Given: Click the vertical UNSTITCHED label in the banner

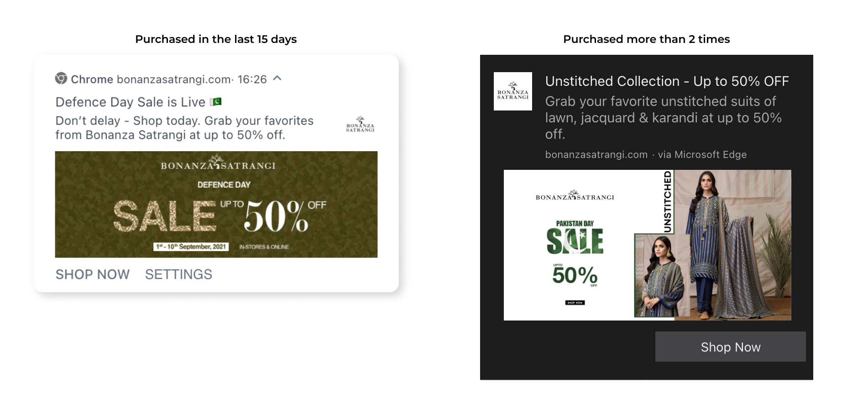Looking at the screenshot, I should pyautogui.click(x=668, y=201).
